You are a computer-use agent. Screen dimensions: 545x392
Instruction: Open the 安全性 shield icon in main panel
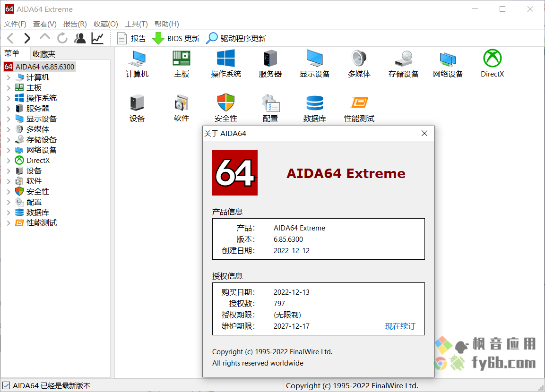[225, 108]
